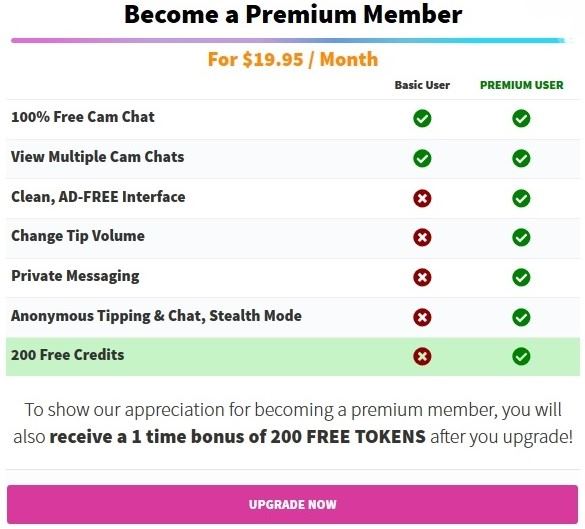Select the Basic User column header

coord(422,85)
